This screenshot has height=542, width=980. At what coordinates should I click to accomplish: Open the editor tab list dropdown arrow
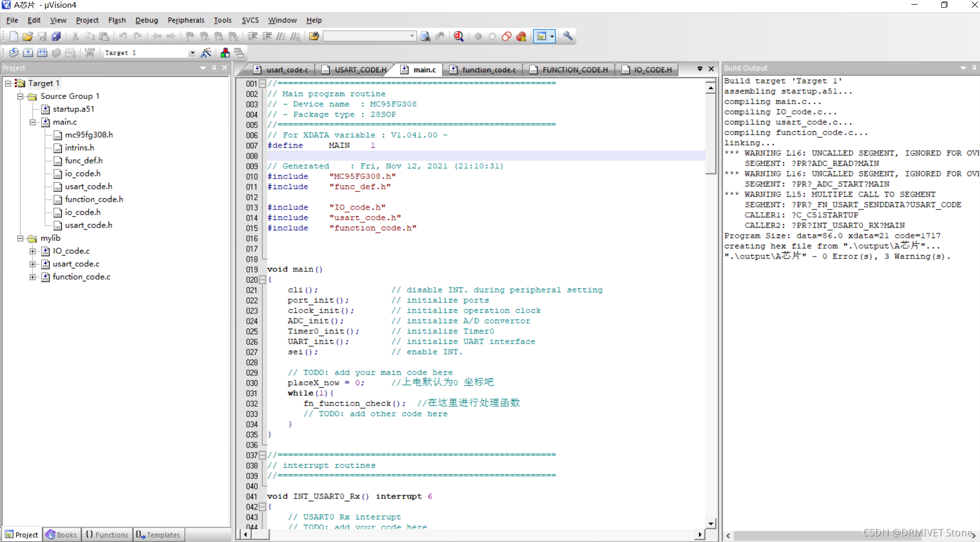[x=700, y=69]
